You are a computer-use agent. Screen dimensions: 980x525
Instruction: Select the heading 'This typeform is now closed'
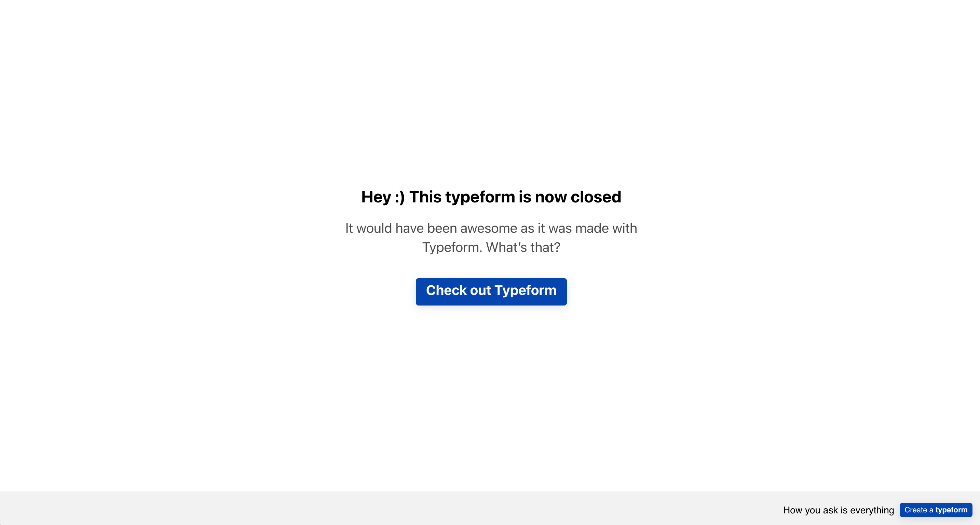tap(515, 197)
